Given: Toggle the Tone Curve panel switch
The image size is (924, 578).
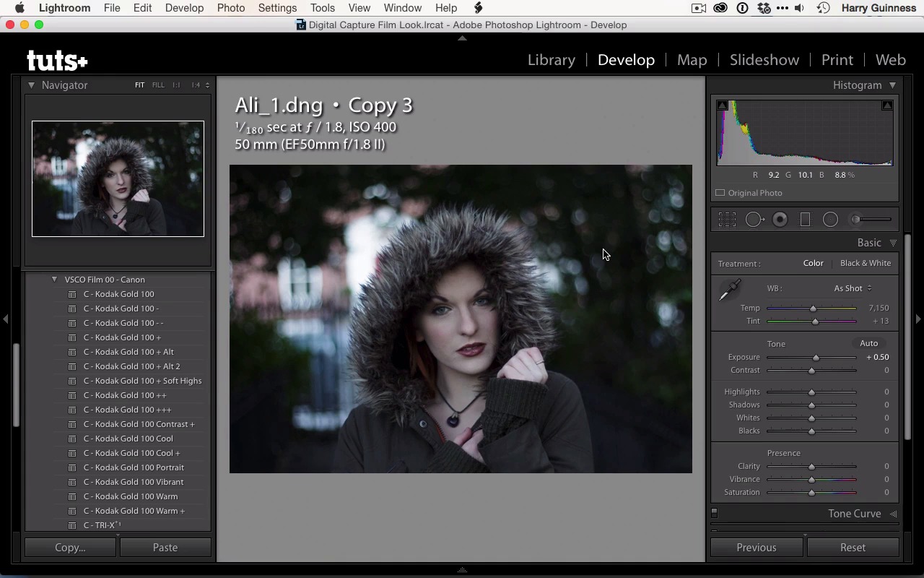Looking at the screenshot, I should (715, 514).
